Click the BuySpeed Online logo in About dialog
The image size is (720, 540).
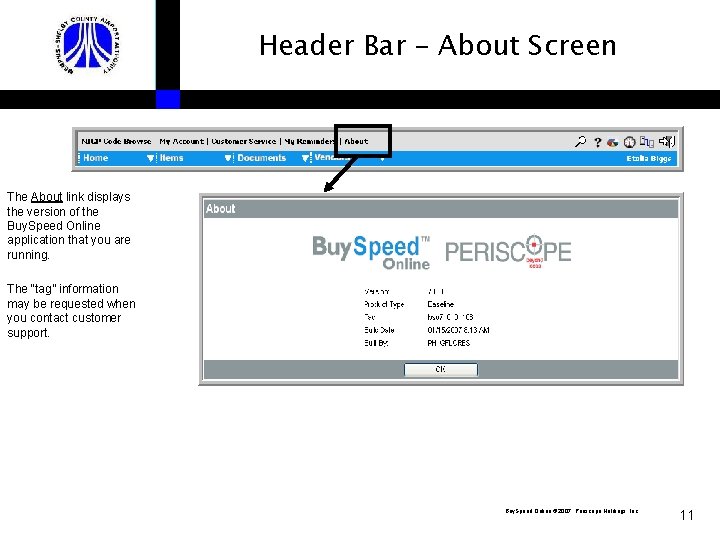click(x=371, y=252)
